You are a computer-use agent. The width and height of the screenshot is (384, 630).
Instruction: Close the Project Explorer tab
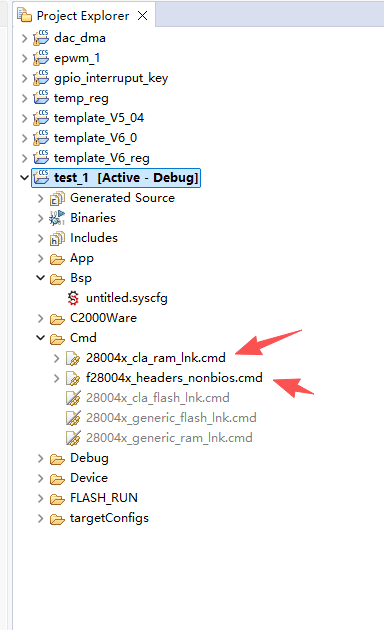coord(142,16)
